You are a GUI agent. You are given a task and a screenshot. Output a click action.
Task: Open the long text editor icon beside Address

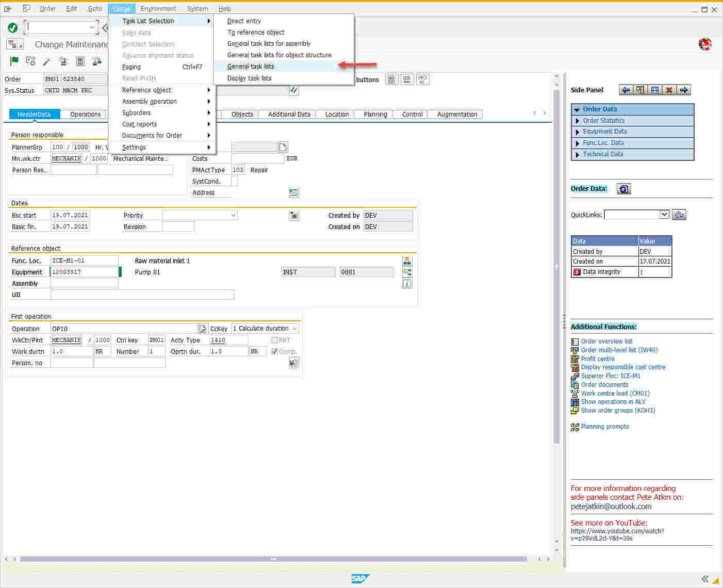293,192
